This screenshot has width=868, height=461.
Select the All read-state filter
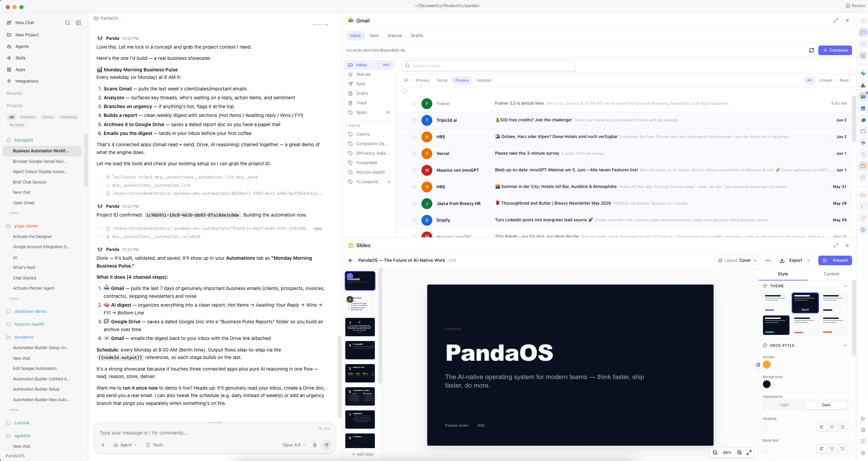point(809,81)
